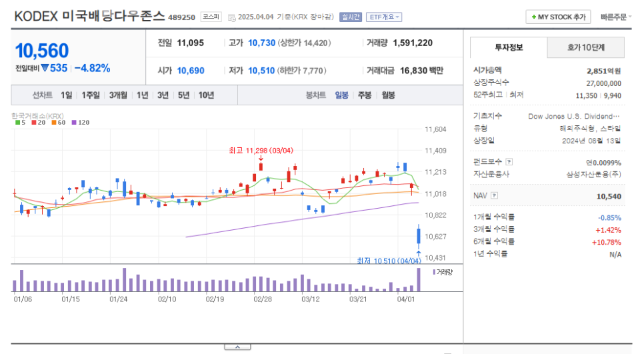The width and height of the screenshot is (644, 354).
Task: Select the 월봉 monthly candle chart
Action: pyautogui.click(x=388, y=95)
